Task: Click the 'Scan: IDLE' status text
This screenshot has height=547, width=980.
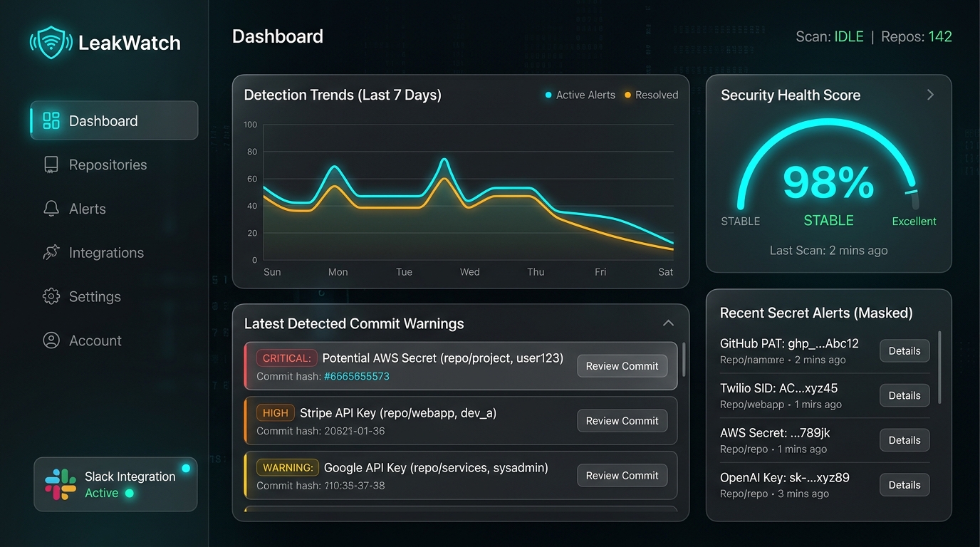Action: [x=830, y=36]
